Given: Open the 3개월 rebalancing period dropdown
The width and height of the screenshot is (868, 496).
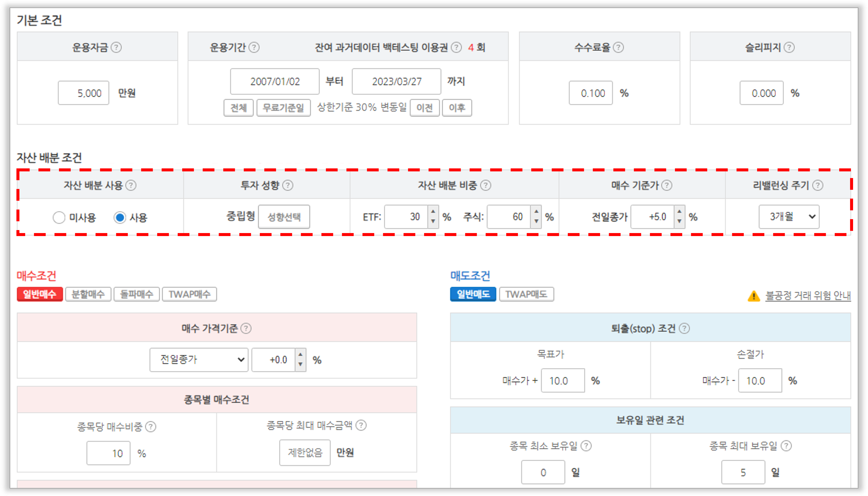Looking at the screenshot, I should [789, 217].
